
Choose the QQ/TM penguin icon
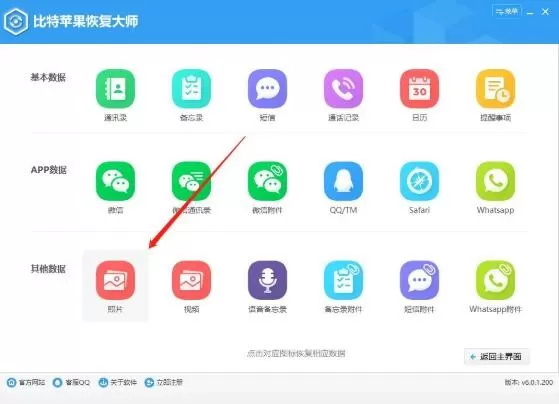coord(343,181)
